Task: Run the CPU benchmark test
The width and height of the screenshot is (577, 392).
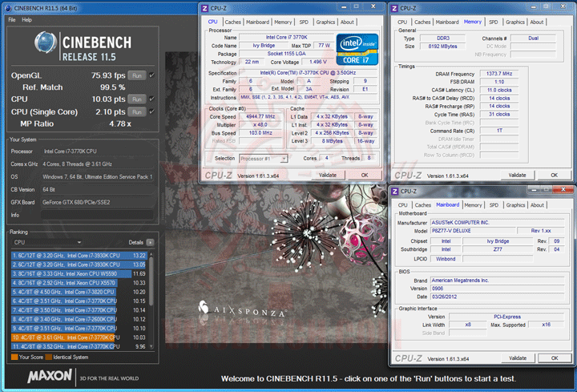Action: tap(137, 99)
